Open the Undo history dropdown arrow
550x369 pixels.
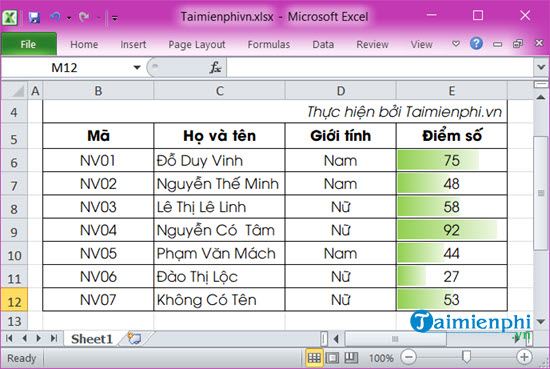69,18
